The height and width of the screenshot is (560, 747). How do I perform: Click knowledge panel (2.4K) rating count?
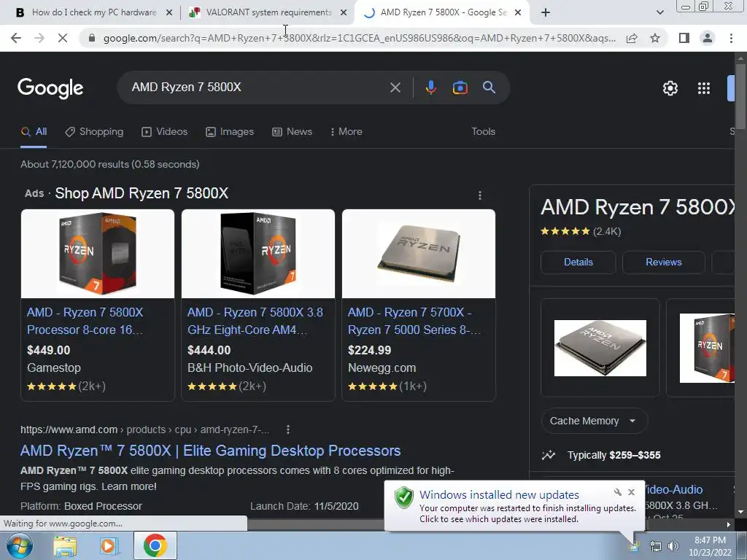click(607, 232)
